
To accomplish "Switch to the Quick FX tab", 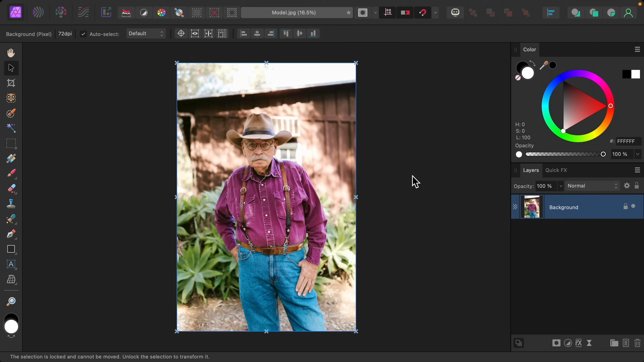I will tap(556, 170).
